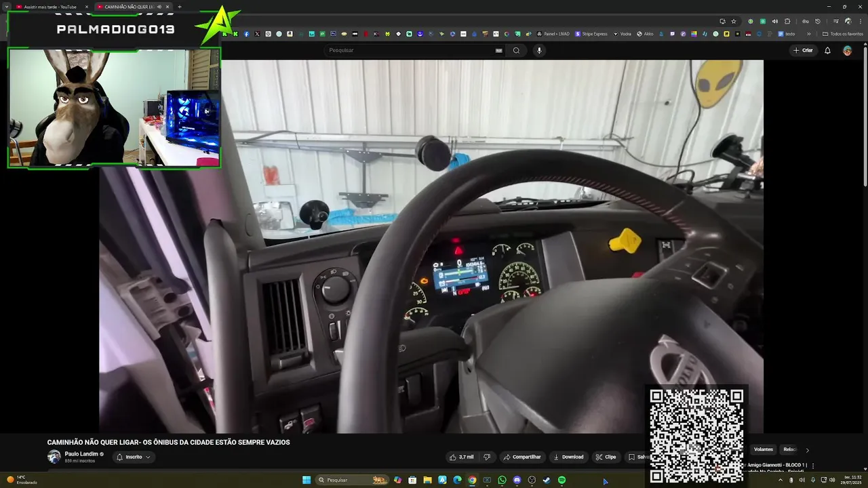Click the taskbar Pesquisar search box

pyautogui.click(x=352, y=480)
